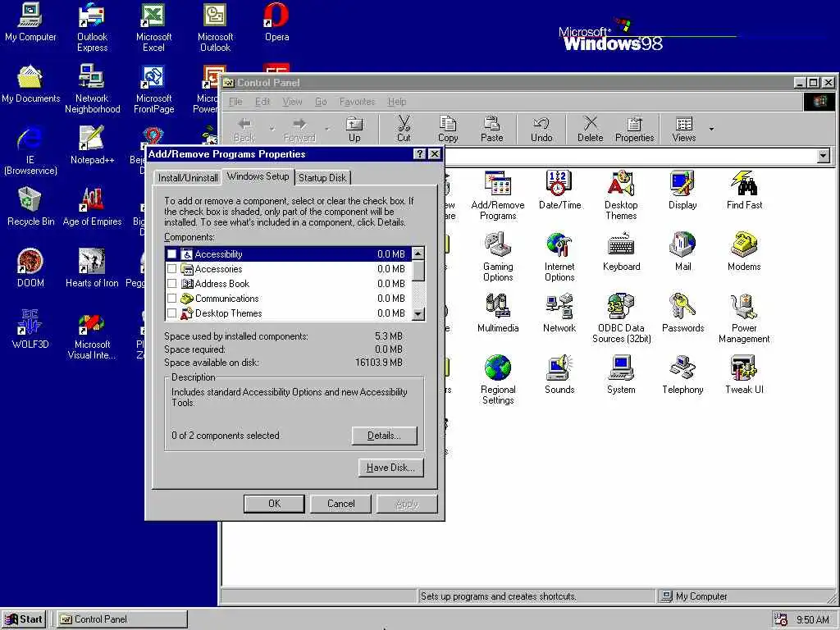Select the Communications row in components list
840x630 pixels.
pos(288,298)
